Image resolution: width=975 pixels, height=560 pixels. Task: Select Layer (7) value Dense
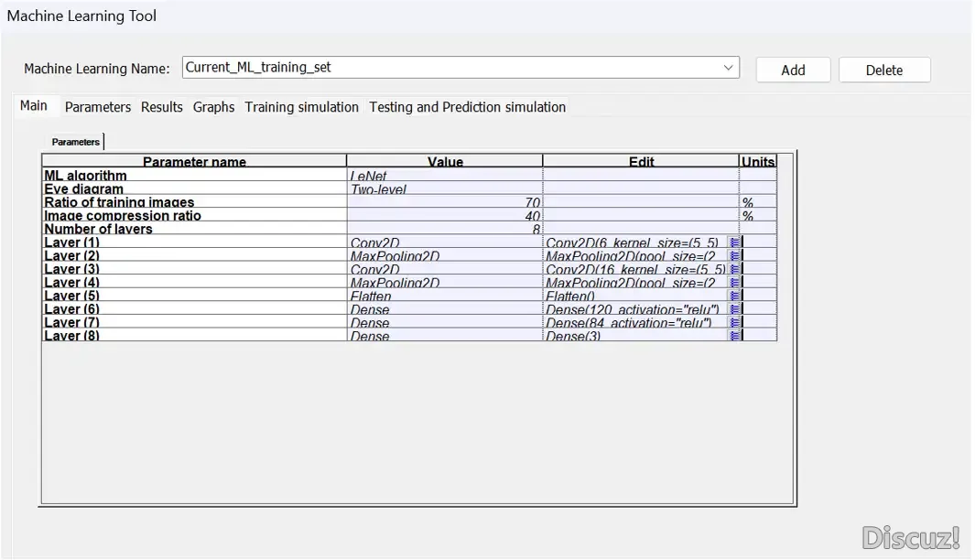pos(445,322)
